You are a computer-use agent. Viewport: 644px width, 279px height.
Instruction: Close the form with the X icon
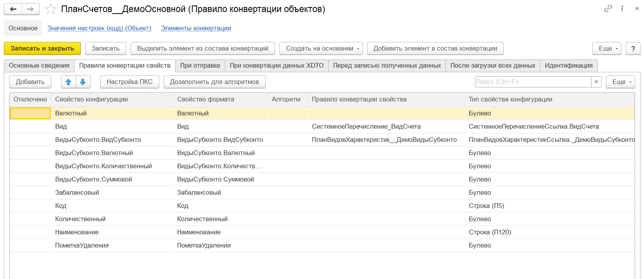(637, 9)
